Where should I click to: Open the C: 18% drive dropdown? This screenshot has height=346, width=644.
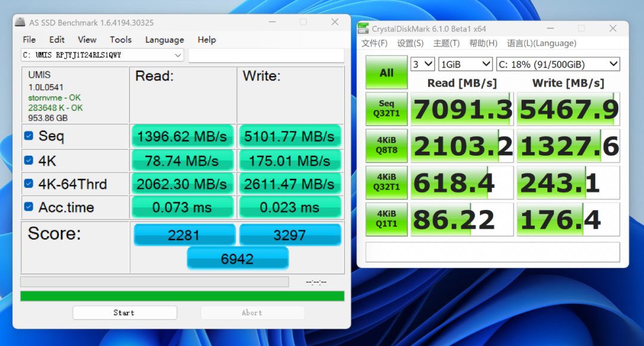558,64
